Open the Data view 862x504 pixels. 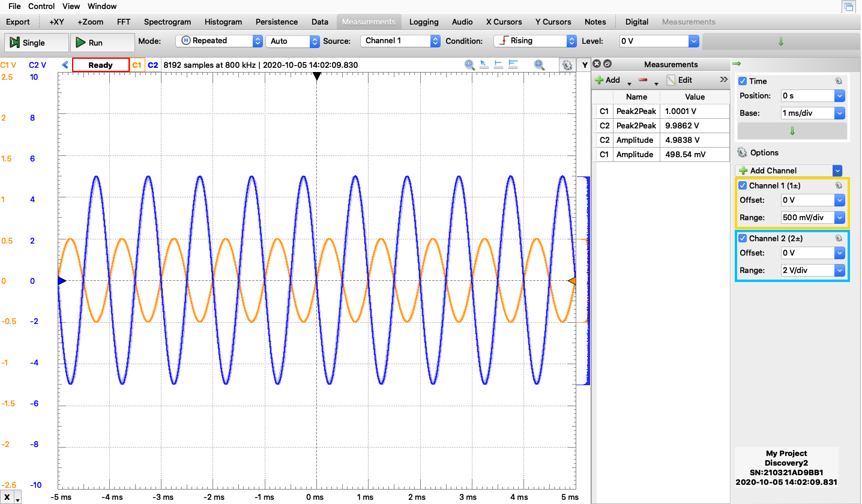320,22
